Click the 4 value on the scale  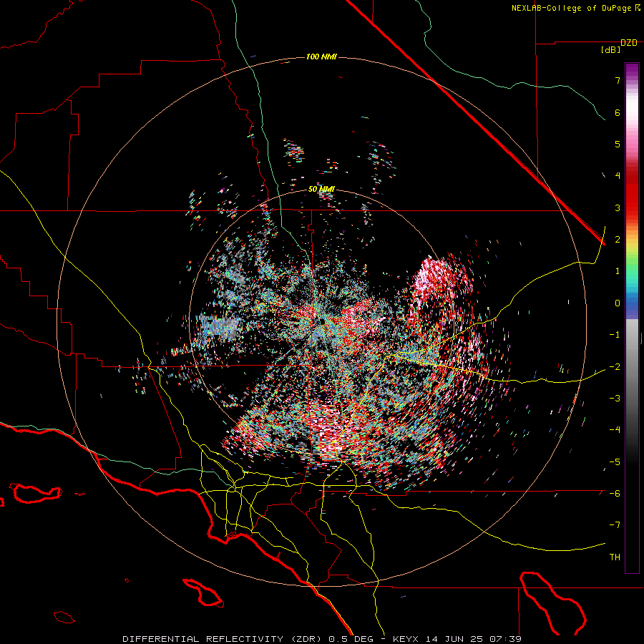(x=618, y=176)
